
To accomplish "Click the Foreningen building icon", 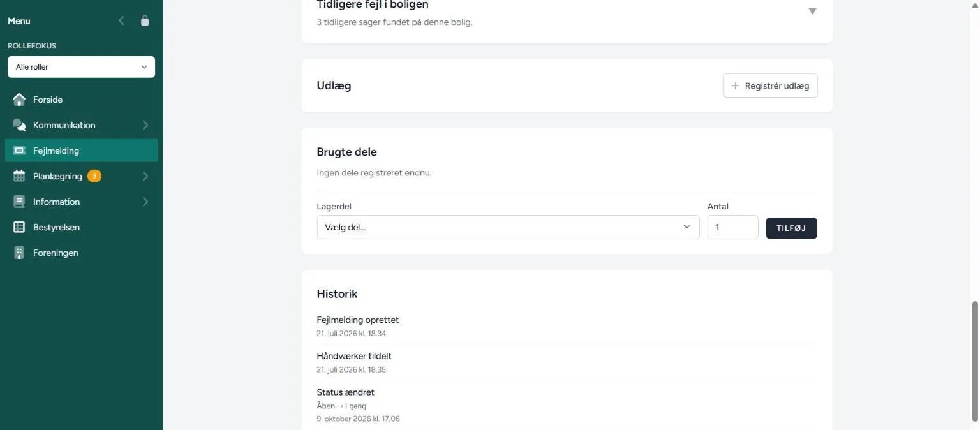I will click(x=19, y=253).
